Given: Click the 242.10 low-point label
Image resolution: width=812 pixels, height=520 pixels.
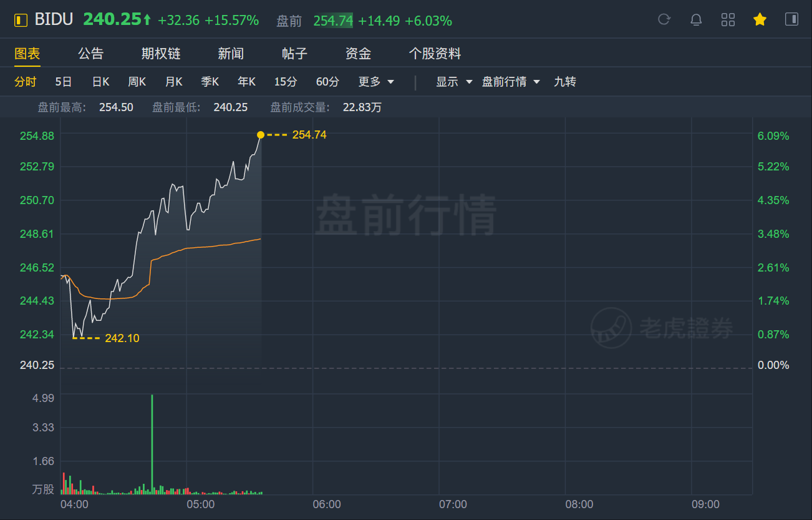Looking at the screenshot, I should tap(122, 338).
